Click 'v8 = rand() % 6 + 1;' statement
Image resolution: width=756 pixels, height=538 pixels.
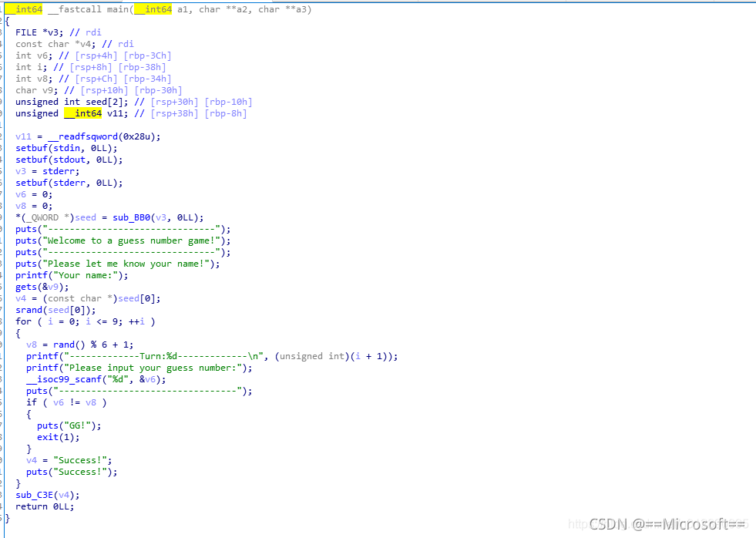(x=79, y=345)
